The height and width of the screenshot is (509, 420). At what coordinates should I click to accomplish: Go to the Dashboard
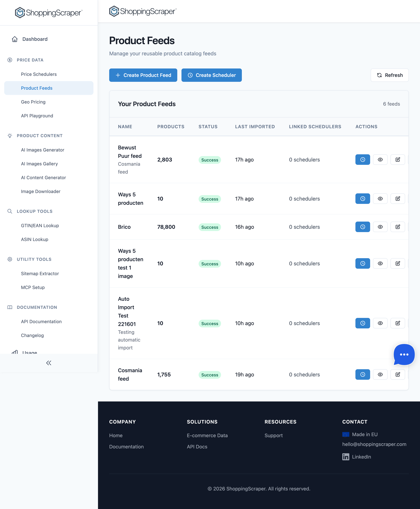coord(35,39)
